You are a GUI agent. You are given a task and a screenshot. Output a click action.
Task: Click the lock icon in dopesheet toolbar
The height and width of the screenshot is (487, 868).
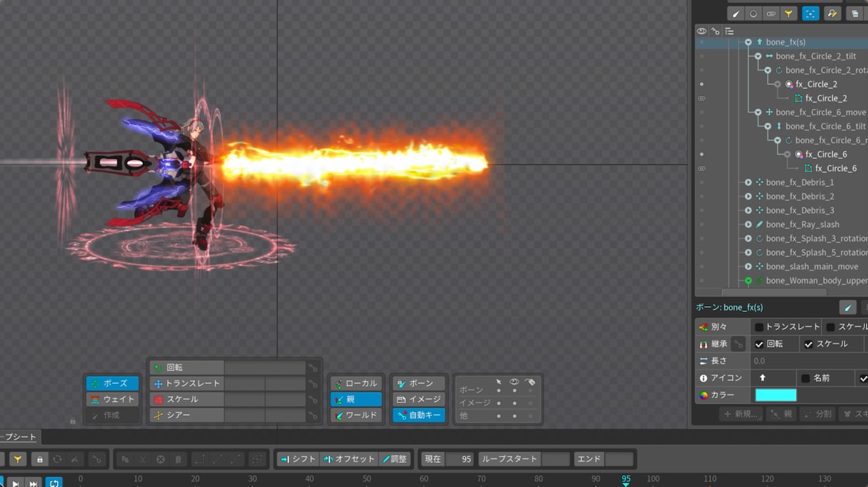click(x=40, y=459)
